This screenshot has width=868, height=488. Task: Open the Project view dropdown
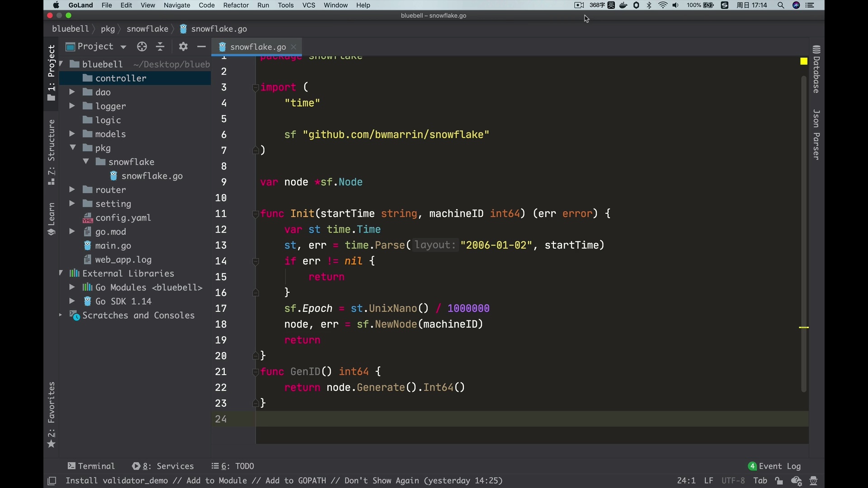[123, 47]
